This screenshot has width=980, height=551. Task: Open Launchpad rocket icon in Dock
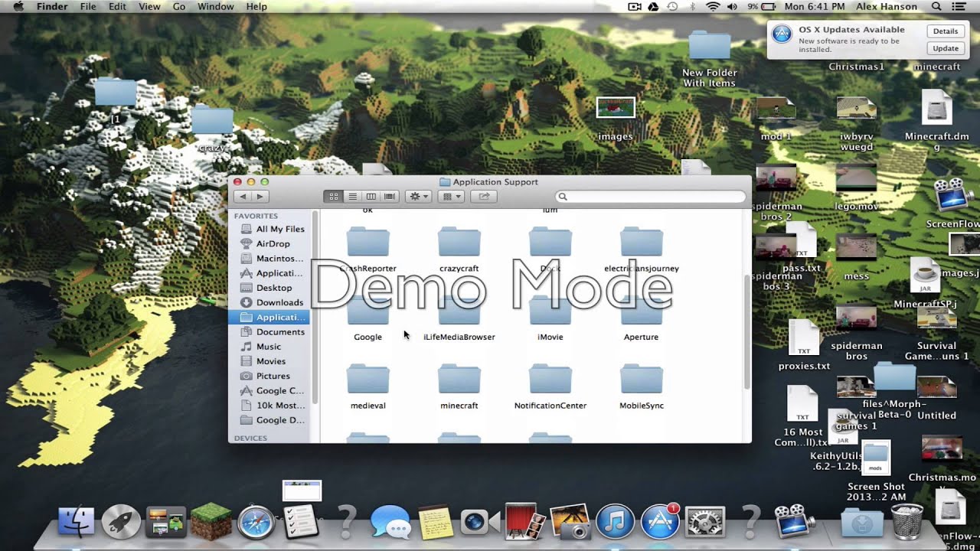point(121,523)
